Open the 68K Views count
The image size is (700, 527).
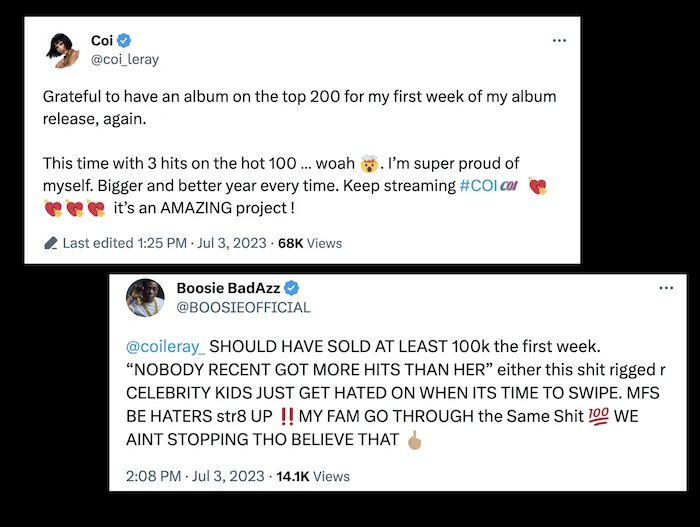(310, 243)
